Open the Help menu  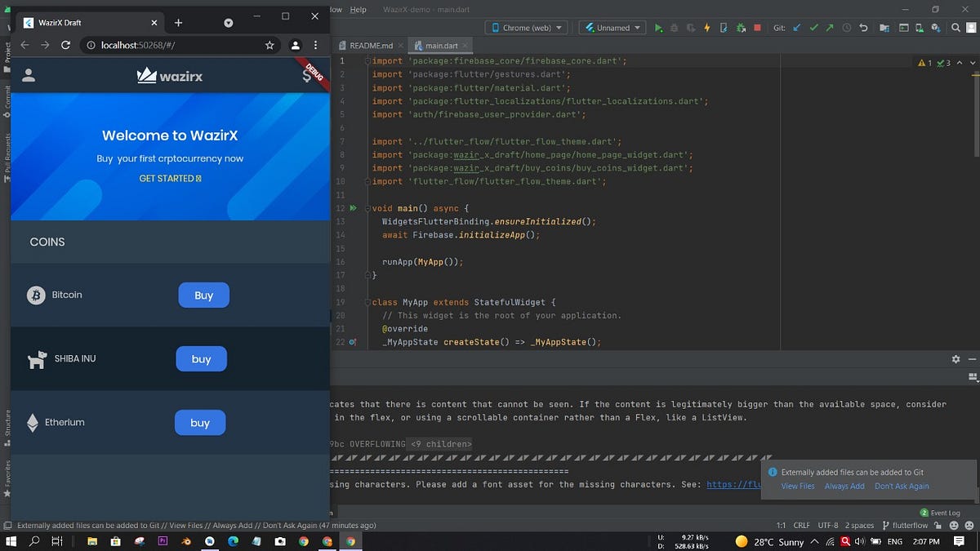[357, 10]
